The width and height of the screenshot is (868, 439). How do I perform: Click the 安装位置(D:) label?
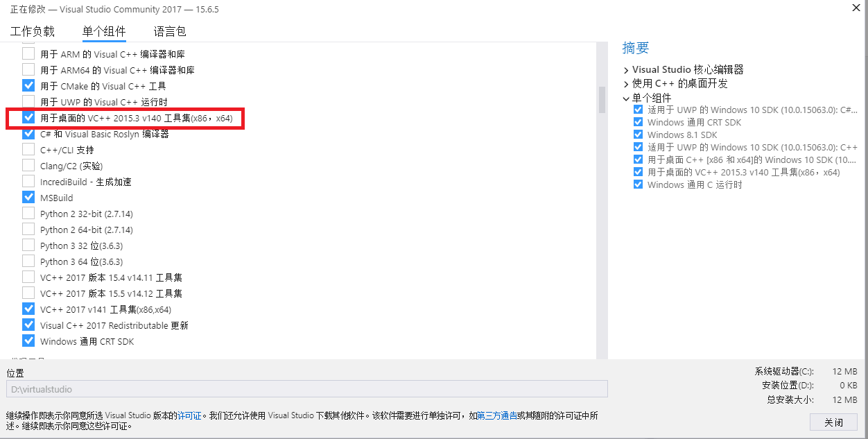tap(788, 386)
